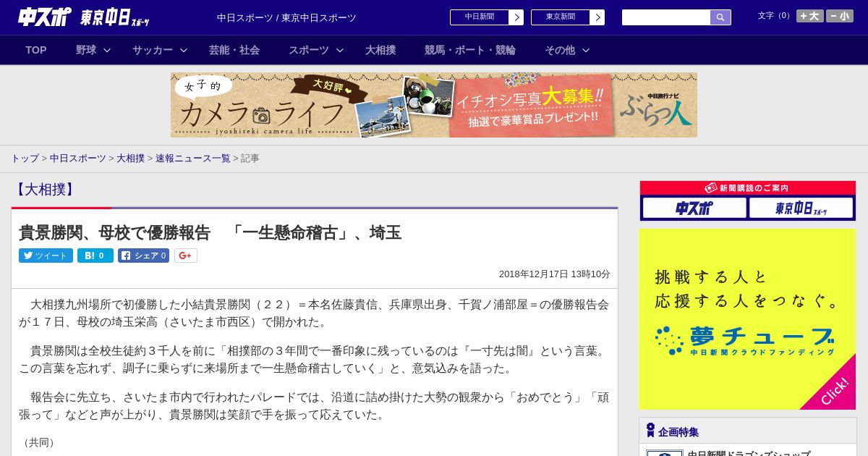Click the pink Click! corner ribbon
Image resolution: width=868 pixels, height=456 pixels.
coord(834,389)
